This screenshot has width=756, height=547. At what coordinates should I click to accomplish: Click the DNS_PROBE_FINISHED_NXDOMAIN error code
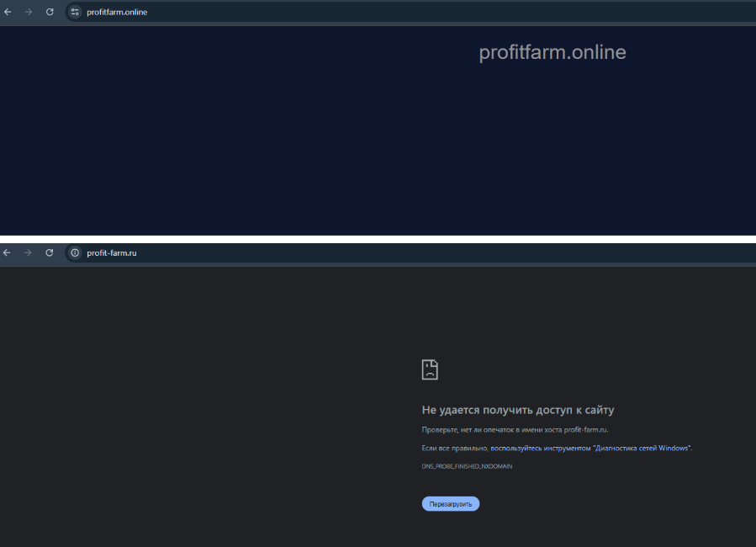[467, 466]
